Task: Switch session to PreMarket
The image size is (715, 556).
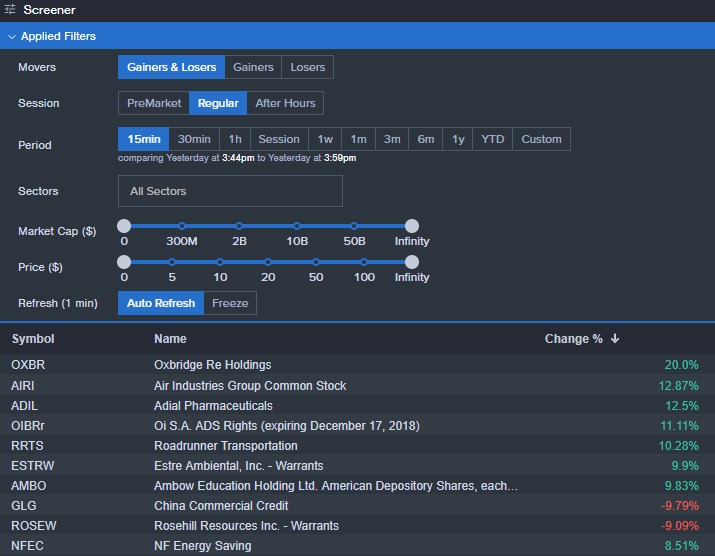Action: (154, 103)
